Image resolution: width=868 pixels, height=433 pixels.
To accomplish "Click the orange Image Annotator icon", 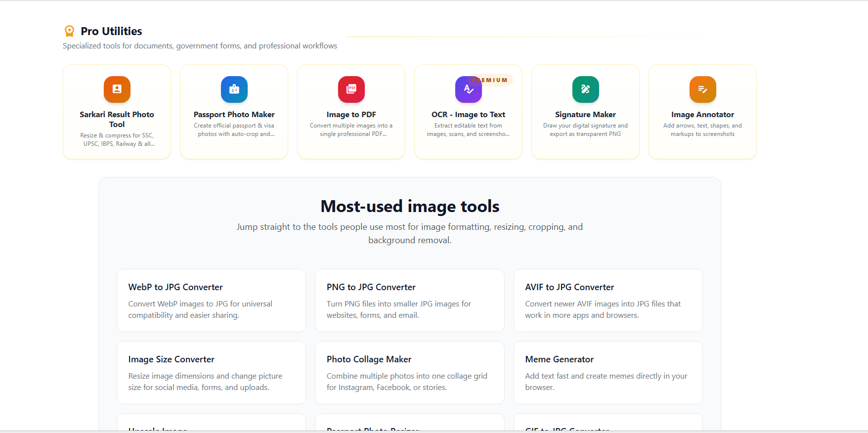I will tap(703, 89).
